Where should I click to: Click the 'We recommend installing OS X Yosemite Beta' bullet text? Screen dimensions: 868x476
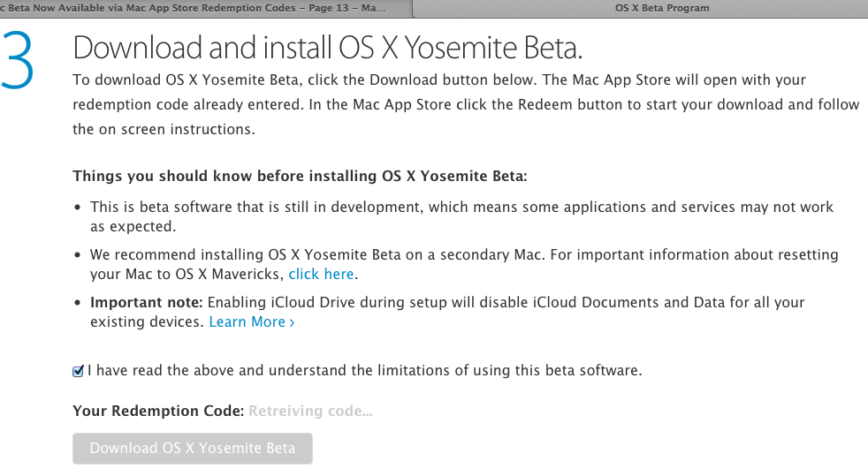[x=464, y=264]
